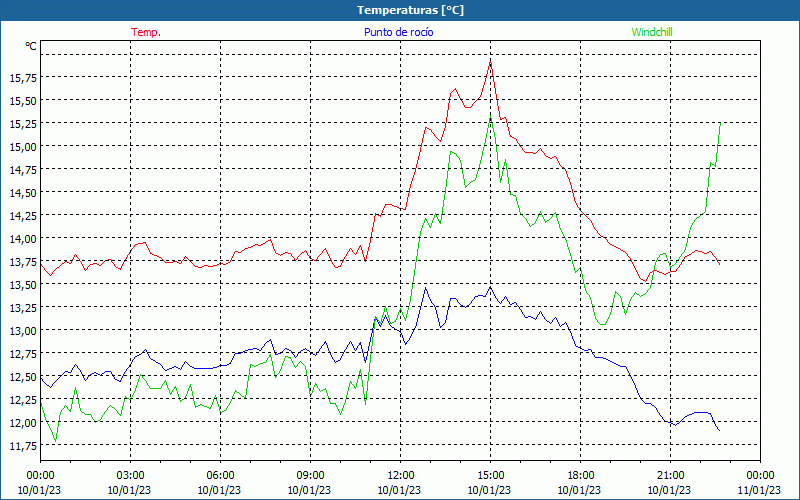Click the 21:00 time axis label

[670, 476]
